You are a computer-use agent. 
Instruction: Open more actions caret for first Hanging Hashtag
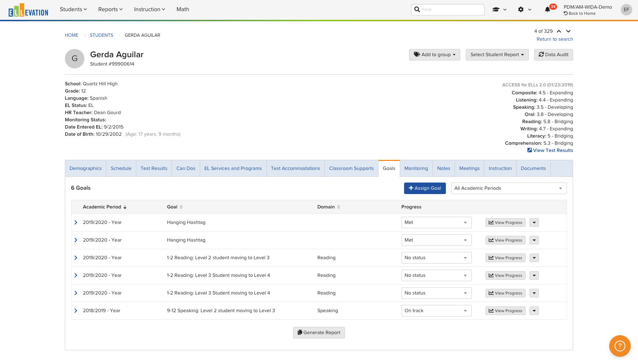tap(534, 223)
